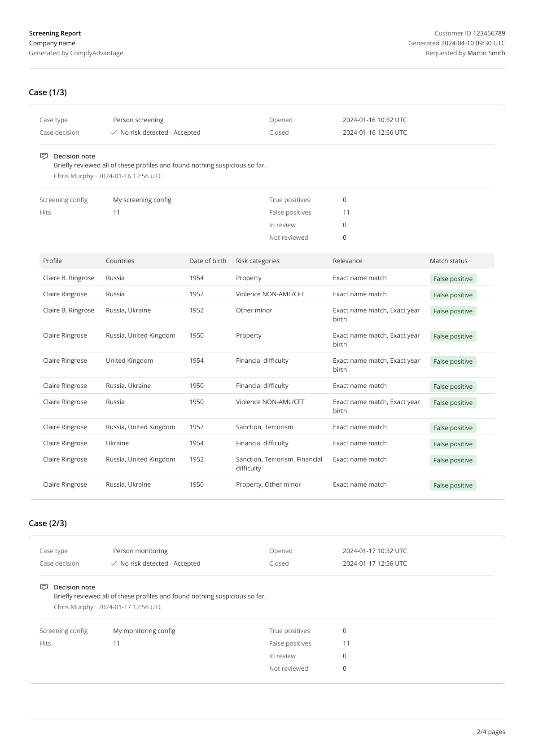Click the 2/4 pages indicator in the footer
The image size is (534, 756).
490,732
